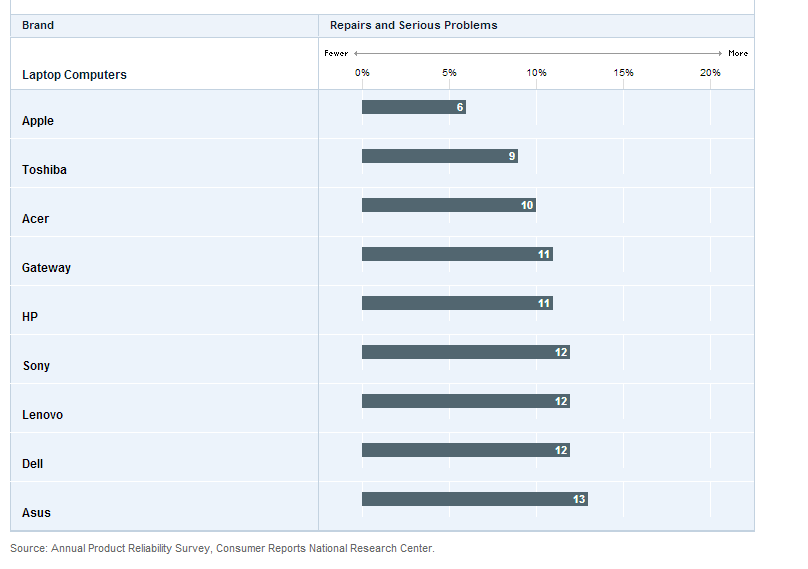This screenshot has width=808, height=569.
Task: Click the 0% axis label
Action: click(362, 73)
